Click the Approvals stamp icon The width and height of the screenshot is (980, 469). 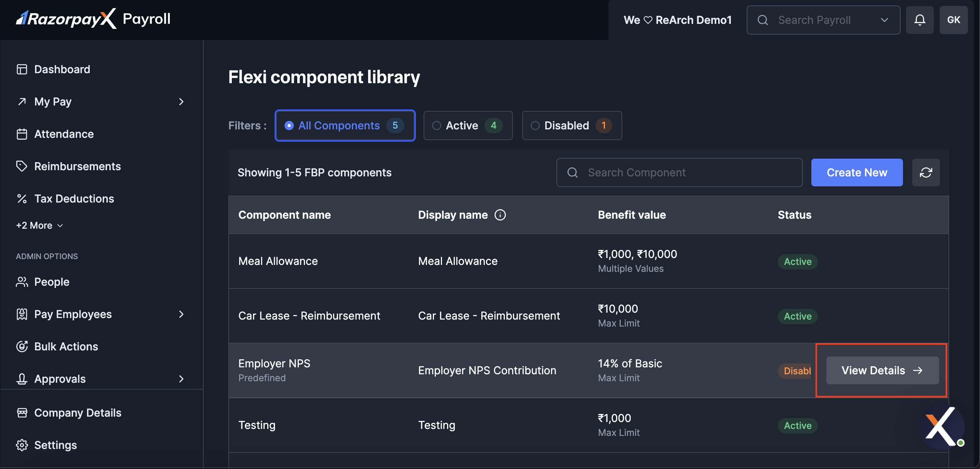(x=22, y=379)
